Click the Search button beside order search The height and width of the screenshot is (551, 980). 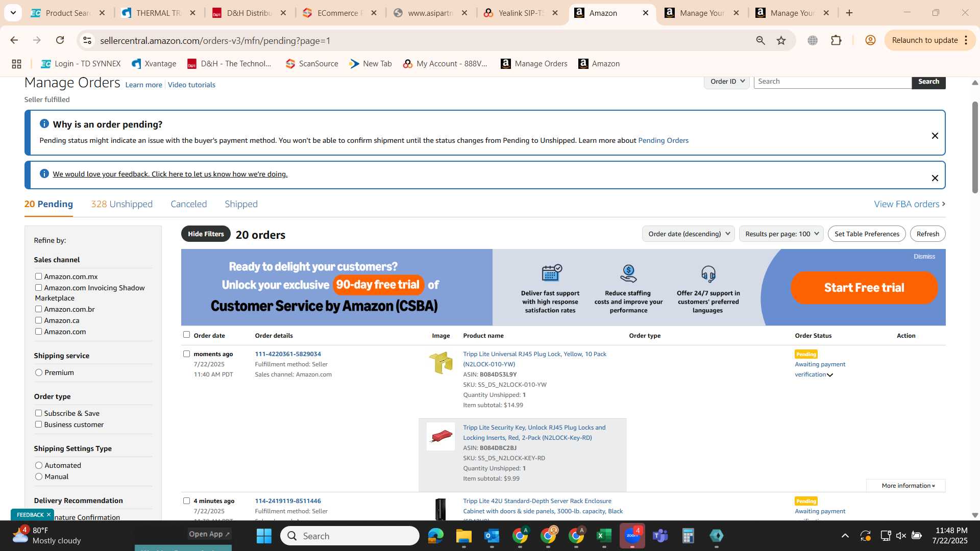point(928,82)
